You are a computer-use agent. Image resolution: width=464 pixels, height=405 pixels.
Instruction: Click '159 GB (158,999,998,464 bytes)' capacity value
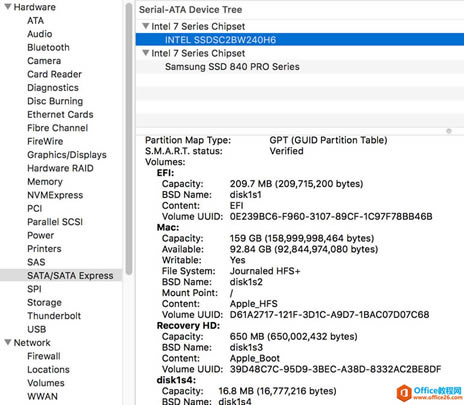point(302,238)
